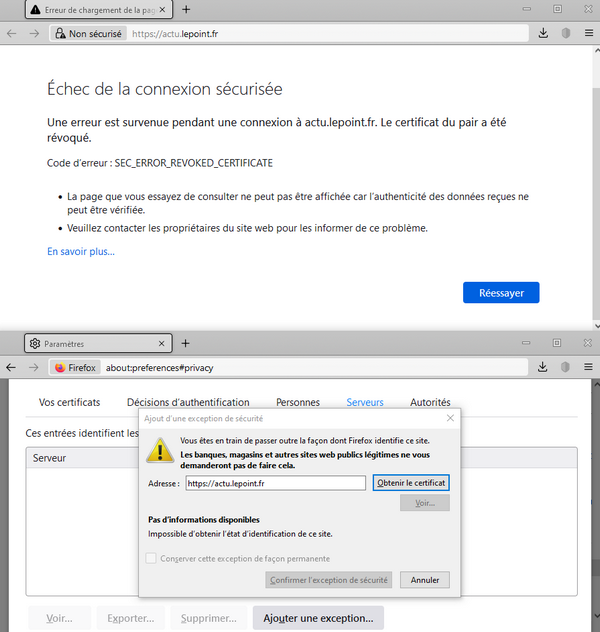Click the Annuler button
The image size is (600, 632).
pos(425,580)
